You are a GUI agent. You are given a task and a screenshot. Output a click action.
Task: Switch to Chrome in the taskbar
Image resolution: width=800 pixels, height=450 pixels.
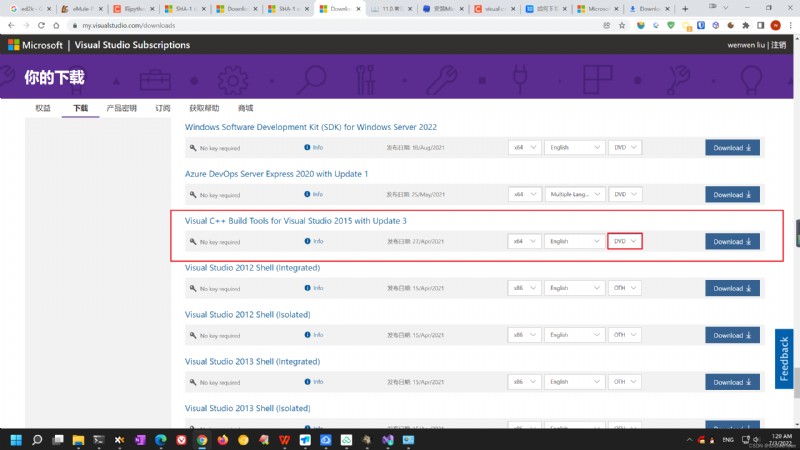click(x=202, y=440)
